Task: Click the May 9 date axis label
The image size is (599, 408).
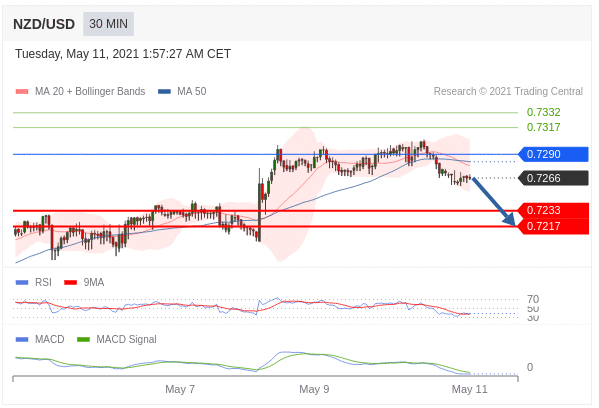Action: [x=314, y=389]
